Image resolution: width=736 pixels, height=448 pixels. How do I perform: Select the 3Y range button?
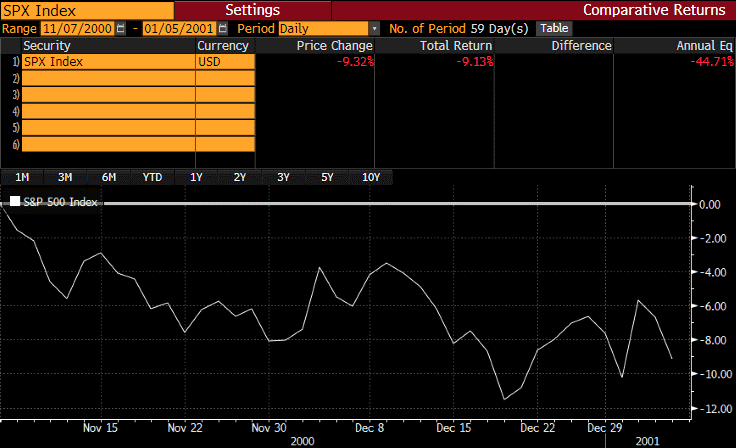point(284,177)
